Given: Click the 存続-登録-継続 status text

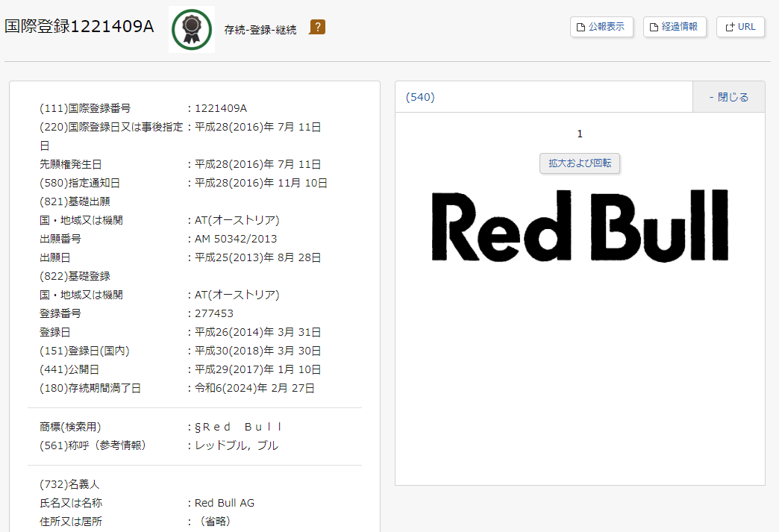Looking at the screenshot, I should click(x=260, y=30).
